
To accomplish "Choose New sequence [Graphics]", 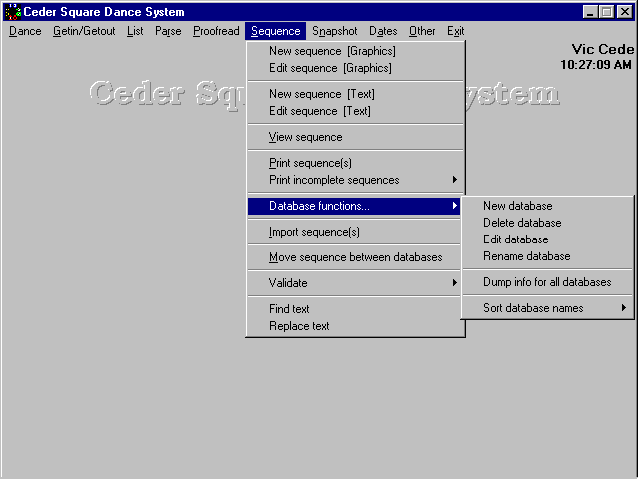I will tap(355, 51).
